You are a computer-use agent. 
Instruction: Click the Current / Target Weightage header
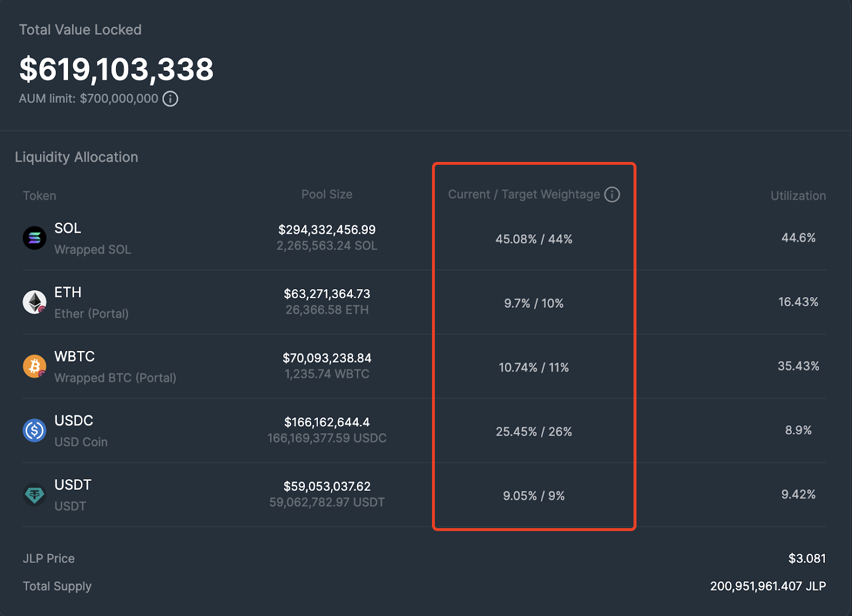point(524,194)
